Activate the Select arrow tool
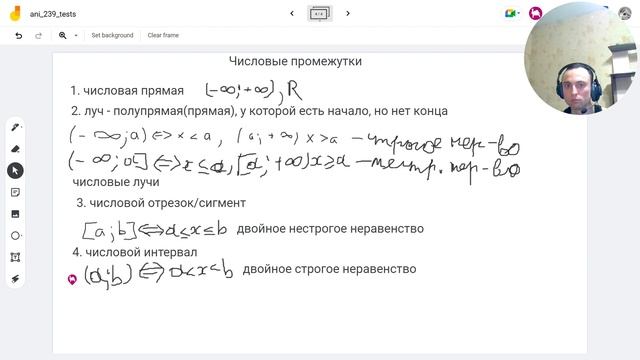The image size is (640, 360). coord(15,171)
